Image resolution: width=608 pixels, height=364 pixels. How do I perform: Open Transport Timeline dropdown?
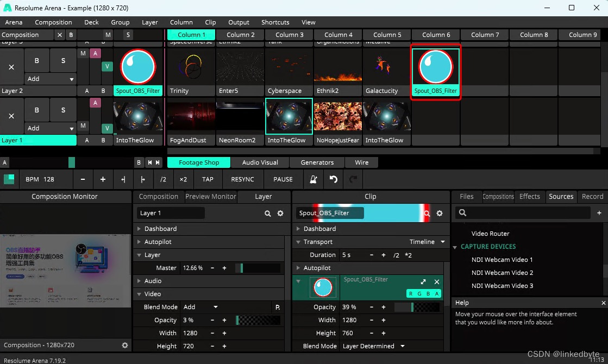(x=427, y=242)
